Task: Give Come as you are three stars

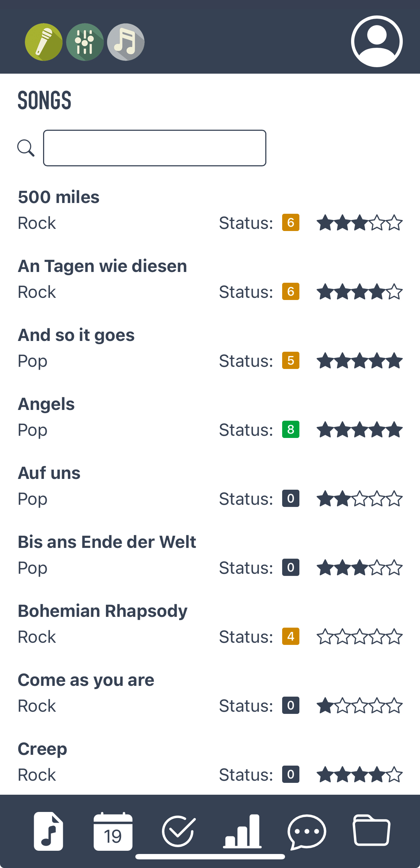Action: 360,706
